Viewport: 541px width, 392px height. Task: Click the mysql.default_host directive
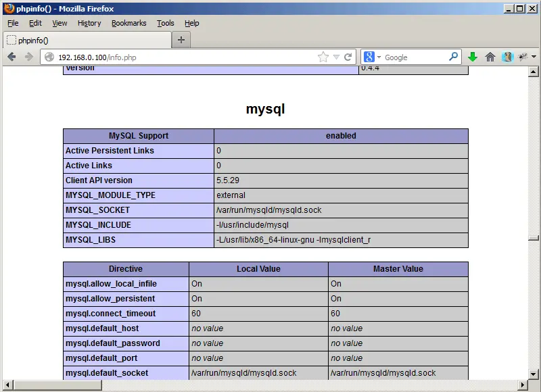102,328
